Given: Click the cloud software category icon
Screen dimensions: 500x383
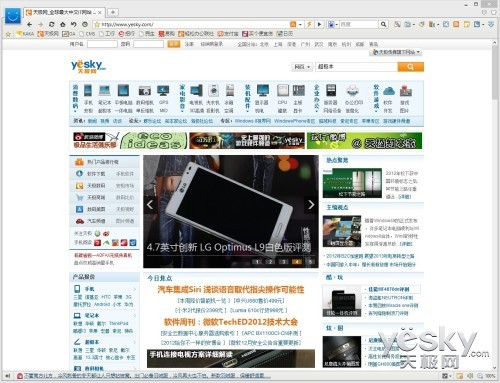Looking at the screenshot, I should point(389,91).
